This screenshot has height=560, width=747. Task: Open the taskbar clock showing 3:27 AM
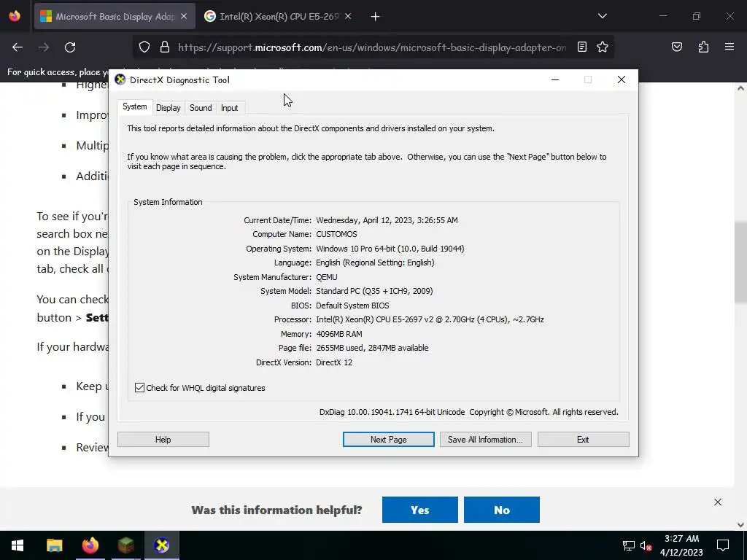pos(682,545)
